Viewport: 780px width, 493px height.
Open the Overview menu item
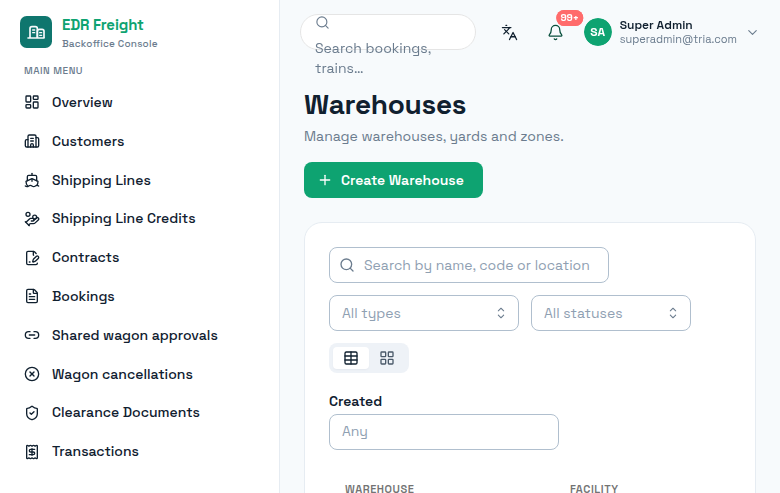click(x=82, y=102)
